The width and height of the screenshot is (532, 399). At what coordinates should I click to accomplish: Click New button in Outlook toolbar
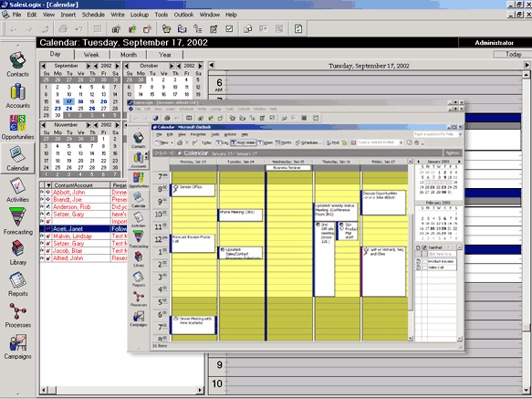(x=162, y=142)
